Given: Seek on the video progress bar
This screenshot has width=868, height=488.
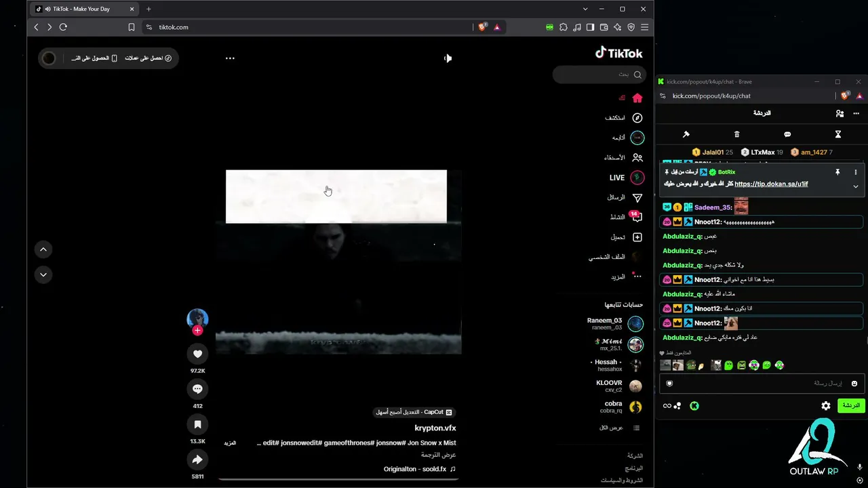Looking at the screenshot, I should click(338, 479).
